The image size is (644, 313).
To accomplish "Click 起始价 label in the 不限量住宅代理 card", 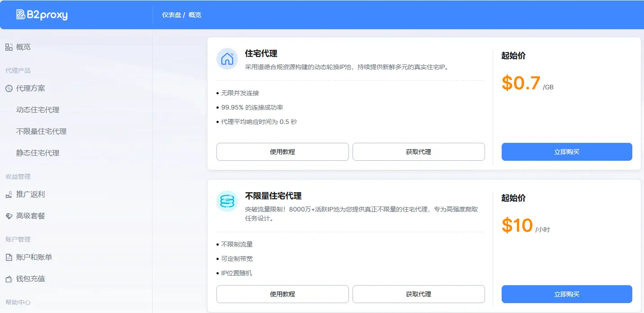I will click(513, 198).
